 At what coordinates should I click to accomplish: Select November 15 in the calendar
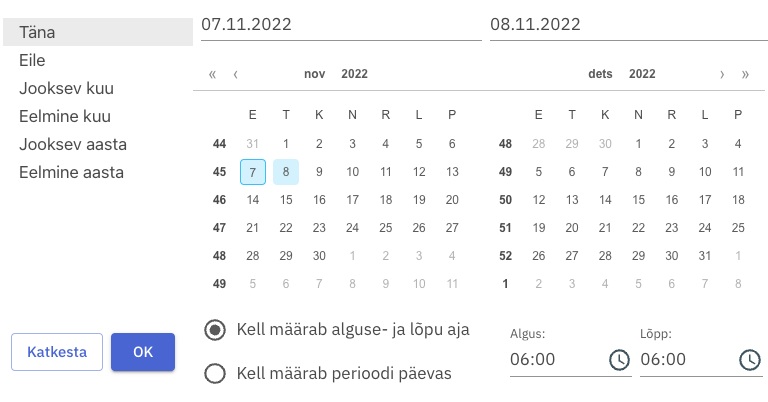(286, 200)
